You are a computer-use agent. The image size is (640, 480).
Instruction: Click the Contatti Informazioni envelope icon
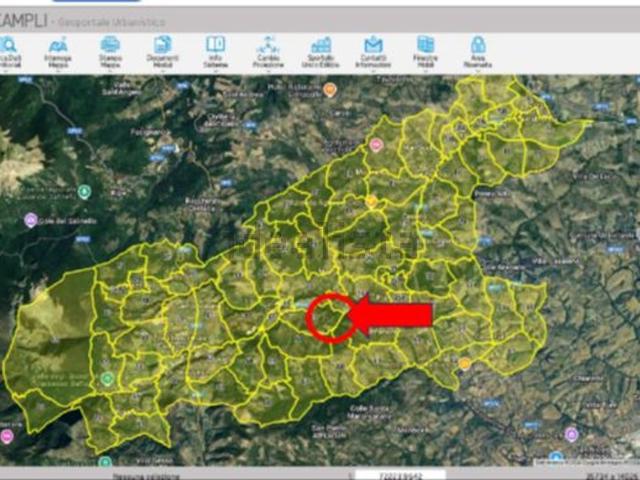pyautogui.click(x=373, y=45)
